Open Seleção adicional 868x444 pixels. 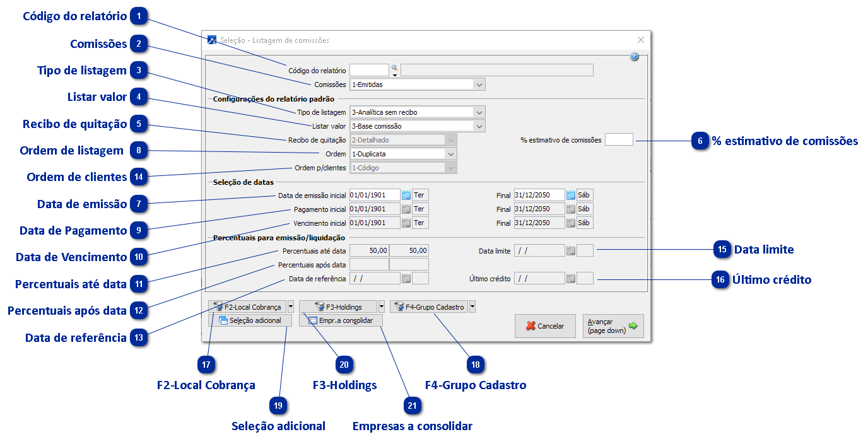[x=250, y=320]
